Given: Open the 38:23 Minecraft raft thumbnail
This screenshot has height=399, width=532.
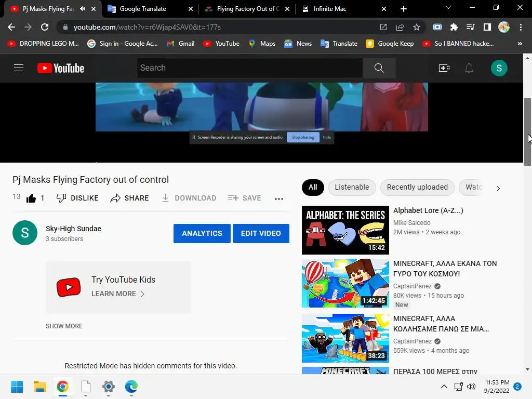Looking at the screenshot, I should (x=345, y=338).
